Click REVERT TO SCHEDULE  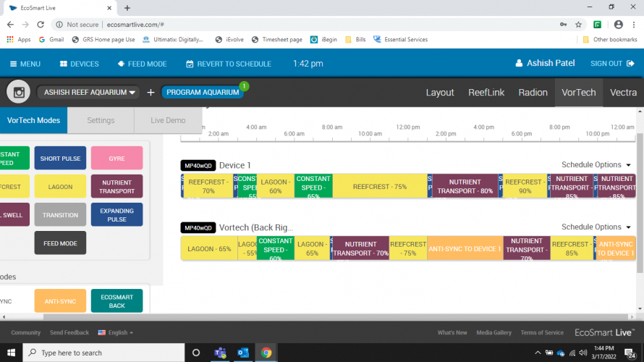pyautogui.click(x=229, y=64)
